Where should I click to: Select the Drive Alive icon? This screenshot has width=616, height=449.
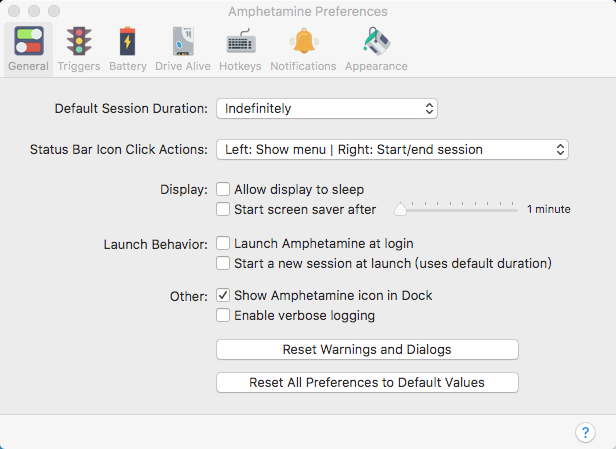coord(181,42)
